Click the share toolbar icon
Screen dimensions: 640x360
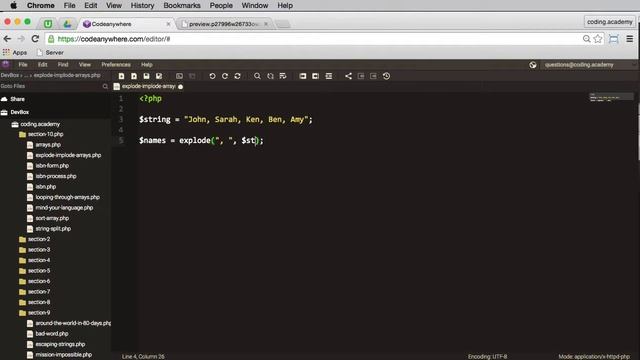point(348,76)
